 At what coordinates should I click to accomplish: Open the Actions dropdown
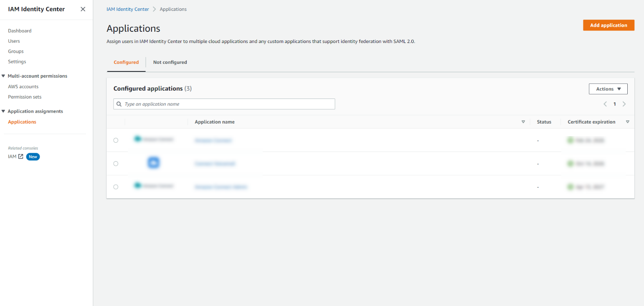tap(608, 89)
